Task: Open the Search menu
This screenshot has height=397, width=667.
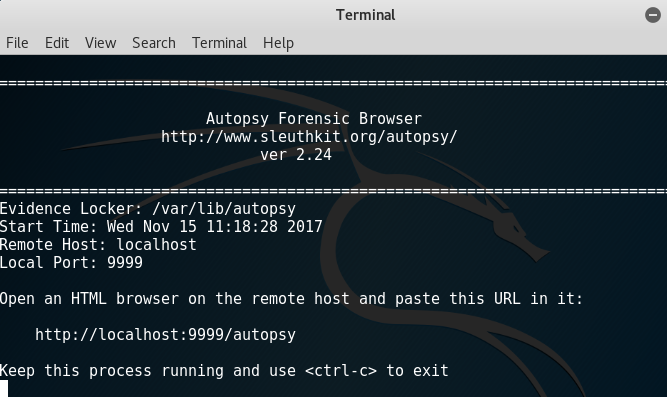Action: coord(154,43)
